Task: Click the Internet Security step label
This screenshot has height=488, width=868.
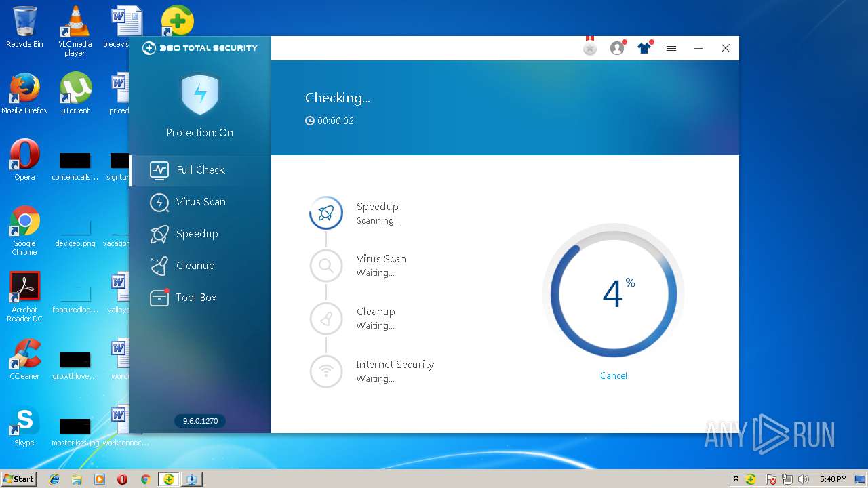Action: pyautogui.click(x=395, y=365)
